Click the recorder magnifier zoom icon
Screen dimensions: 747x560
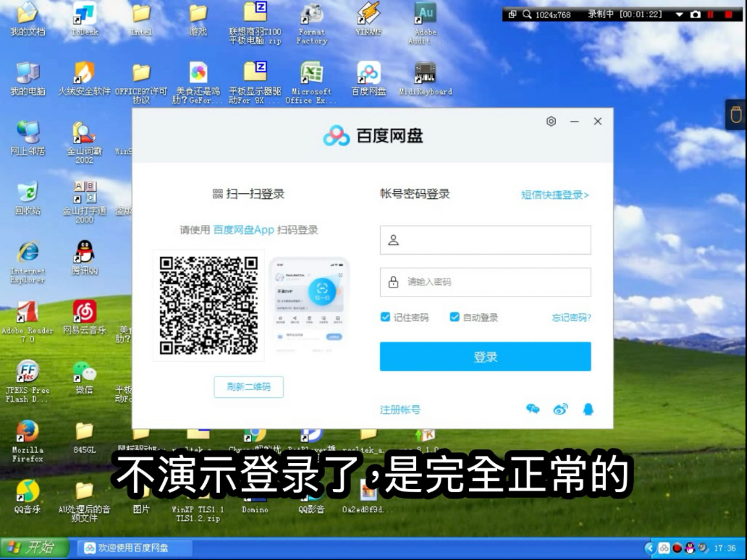[x=527, y=14]
